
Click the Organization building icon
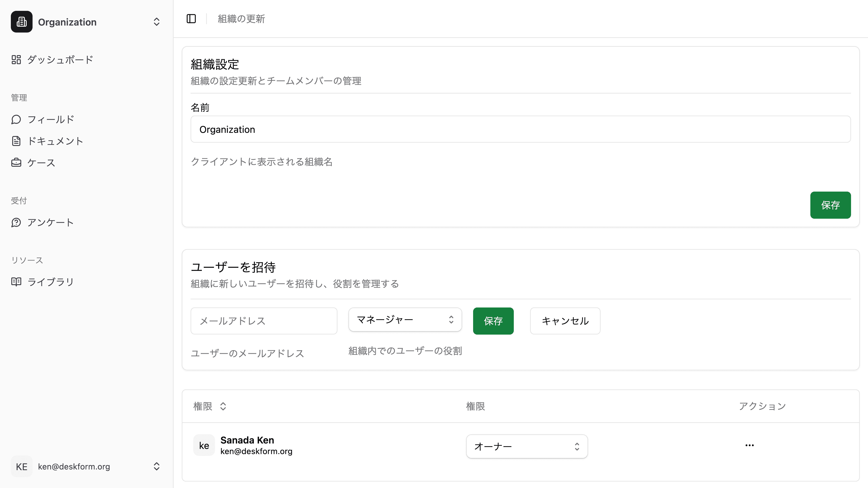click(21, 21)
